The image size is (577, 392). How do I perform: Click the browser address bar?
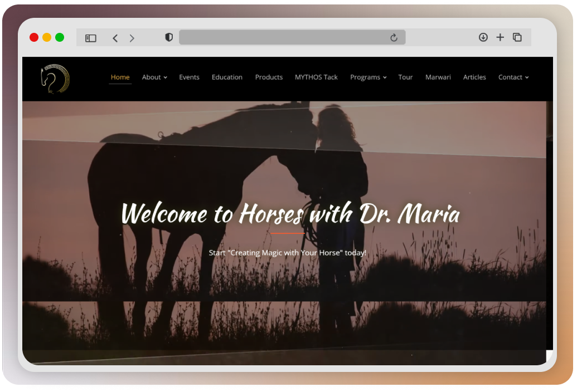[292, 37]
